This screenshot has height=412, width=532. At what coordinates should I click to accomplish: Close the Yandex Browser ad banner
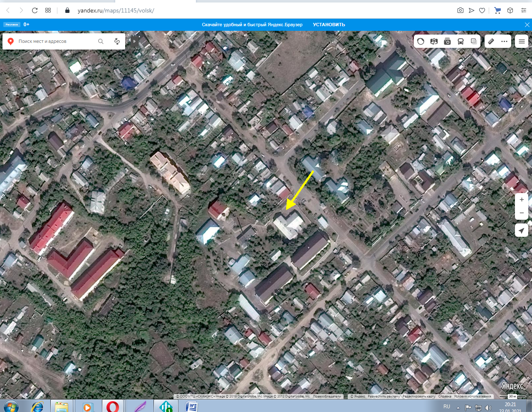(x=527, y=25)
